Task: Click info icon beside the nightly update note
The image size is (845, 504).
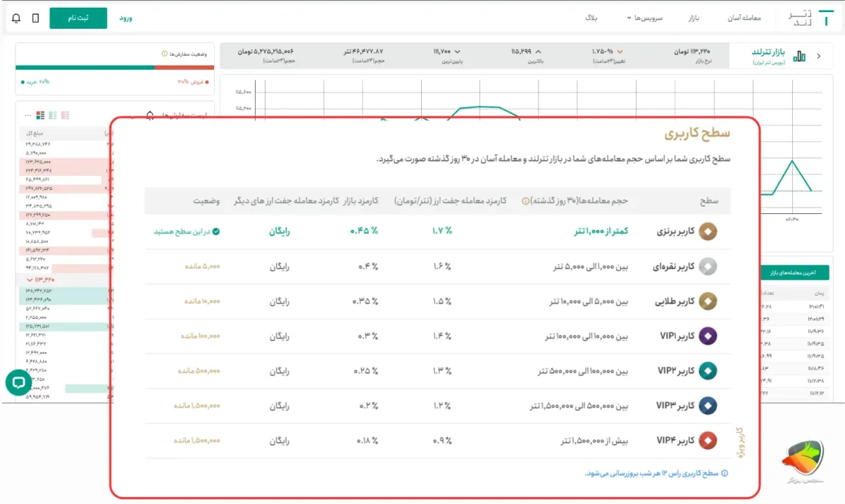Action: (725, 473)
